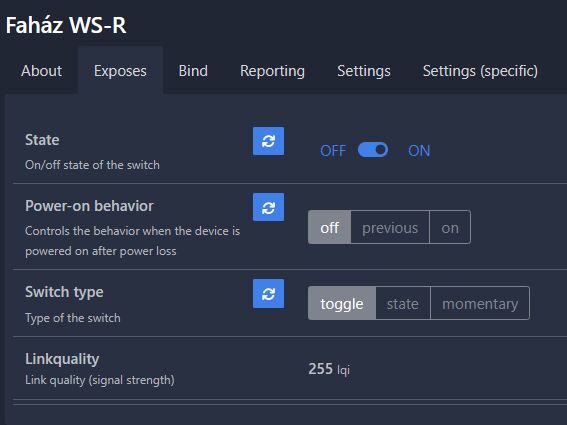
Task: Set power-on behavior to previous
Action: [x=390, y=227]
